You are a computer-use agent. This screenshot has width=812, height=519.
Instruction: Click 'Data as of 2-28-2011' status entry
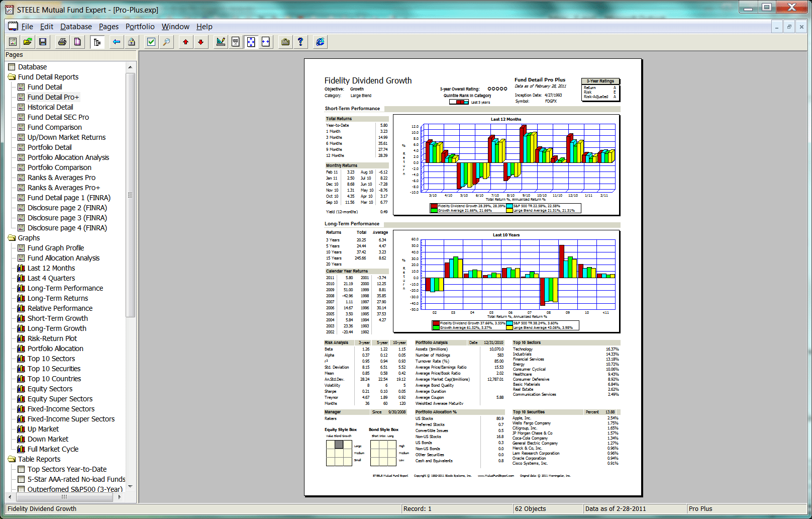pyautogui.click(x=616, y=509)
